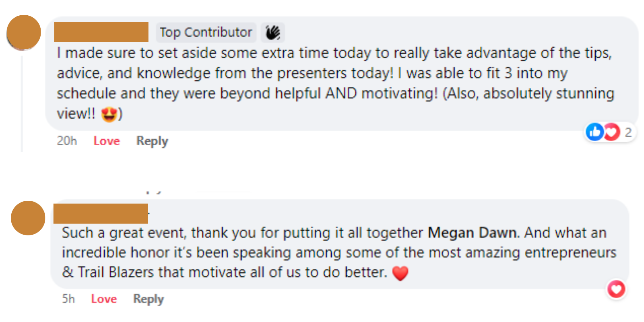644x322 pixels.
Task: Click the 20h timestamp link
Action: (x=67, y=141)
